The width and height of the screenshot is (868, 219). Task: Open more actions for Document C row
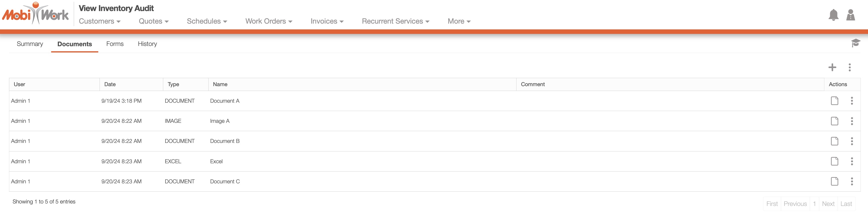click(851, 182)
